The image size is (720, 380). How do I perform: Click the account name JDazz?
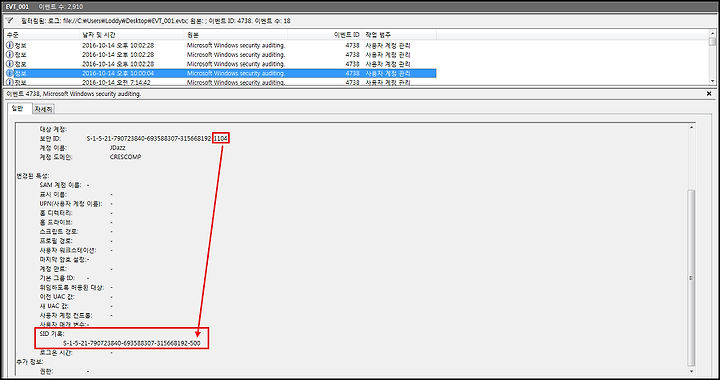[118, 148]
